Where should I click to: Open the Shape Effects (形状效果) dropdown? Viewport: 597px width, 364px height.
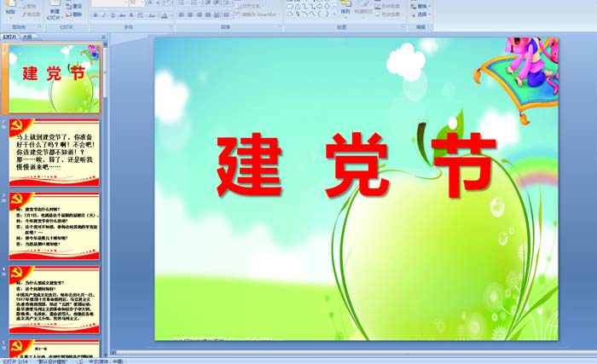click(x=387, y=14)
